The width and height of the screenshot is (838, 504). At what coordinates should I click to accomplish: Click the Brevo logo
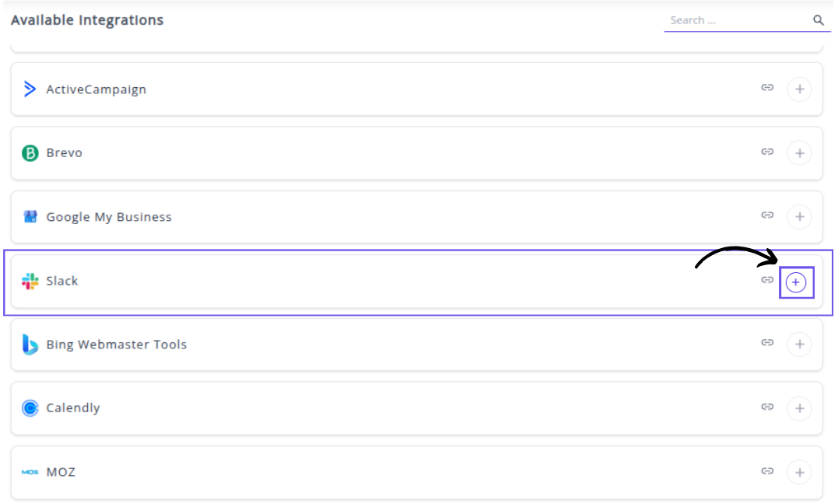coord(30,153)
